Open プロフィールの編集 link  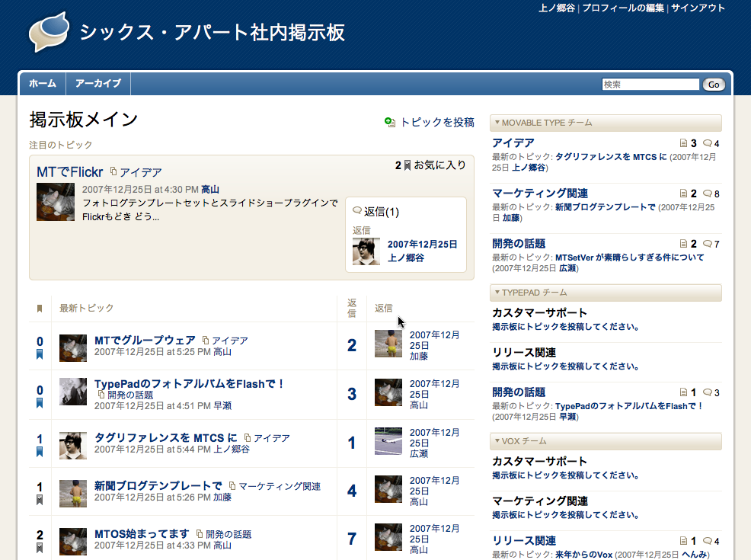pos(622,8)
